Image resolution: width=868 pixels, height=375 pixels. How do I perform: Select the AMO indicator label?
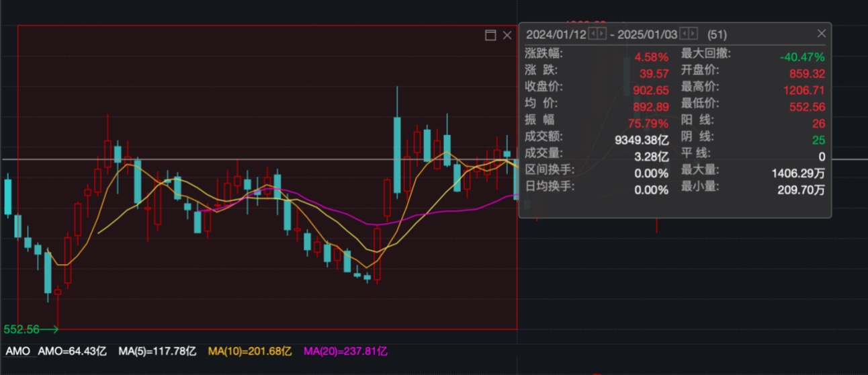[x=17, y=351]
